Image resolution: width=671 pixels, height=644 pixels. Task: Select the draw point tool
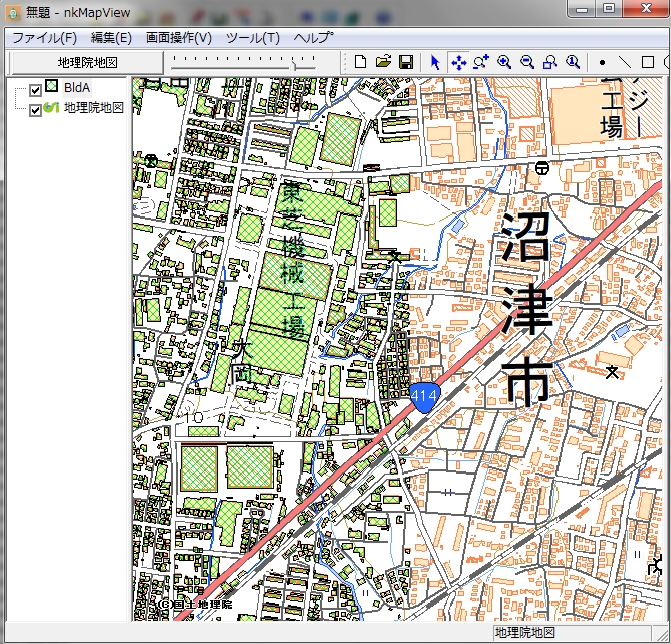pyautogui.click(x=602, y=62)
